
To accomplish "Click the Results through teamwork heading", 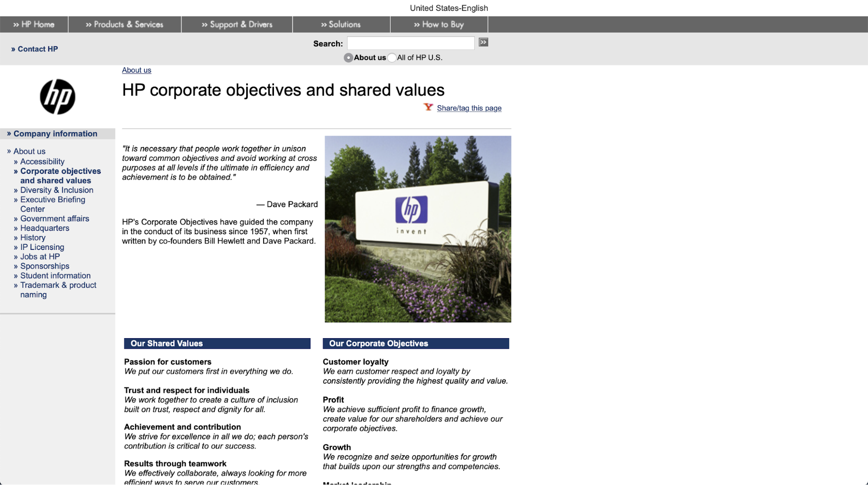I will [175, 463].
